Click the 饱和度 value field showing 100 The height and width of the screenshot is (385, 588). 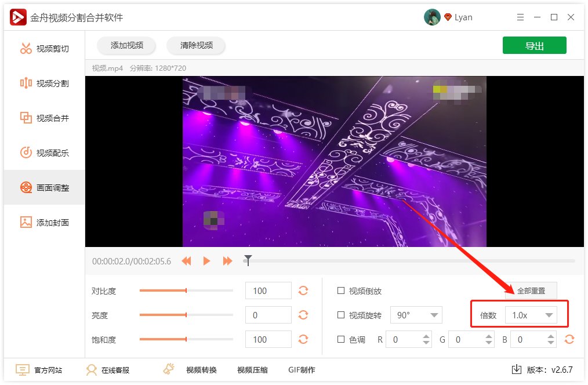(x=268, y=339)
